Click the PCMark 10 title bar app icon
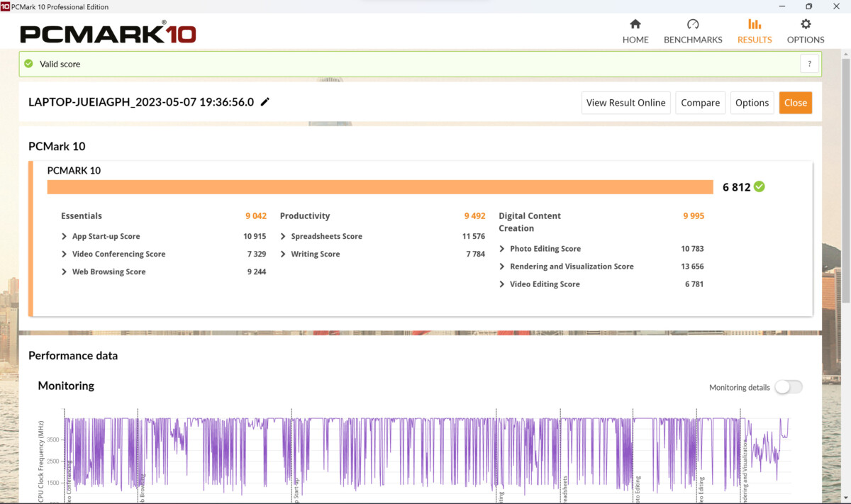This screenshot has height=504, width=851. pyautogui.click(x=5, y=6)
